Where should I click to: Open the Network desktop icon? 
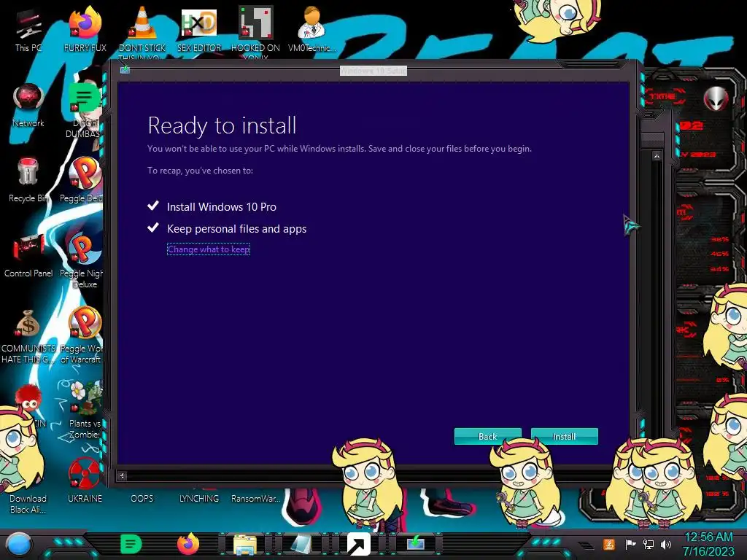point(28,105)
